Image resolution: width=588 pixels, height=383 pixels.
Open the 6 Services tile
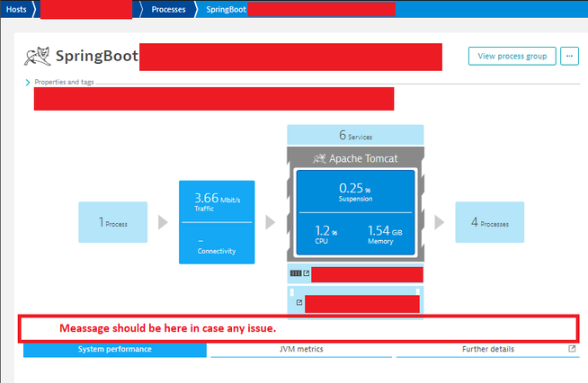point(355,135)
